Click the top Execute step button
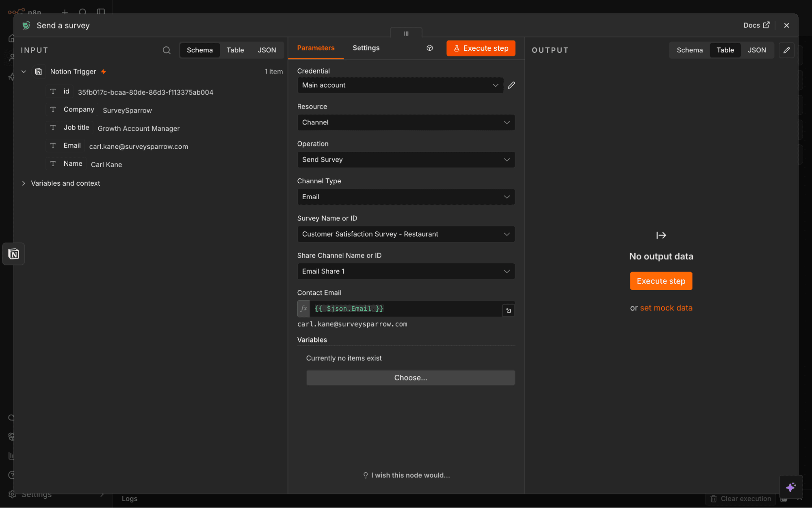This screenshot has width=812, height=508. 481,48
